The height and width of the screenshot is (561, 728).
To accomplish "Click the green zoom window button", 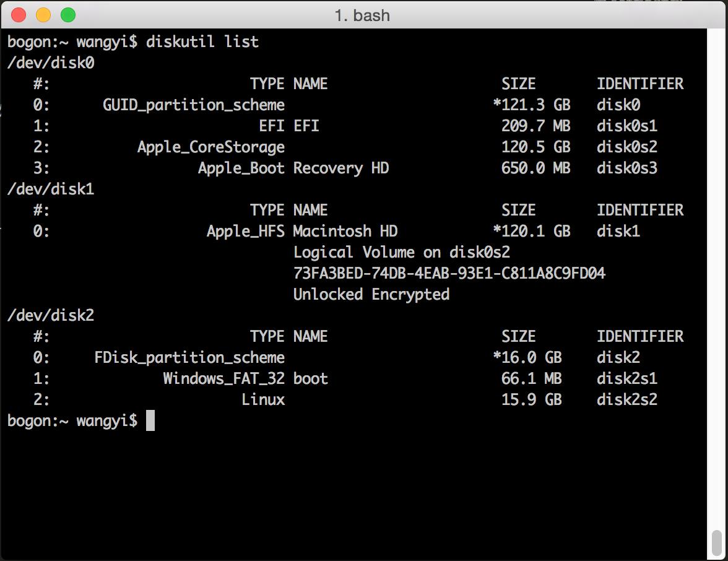I will click(x=68, y=15).
